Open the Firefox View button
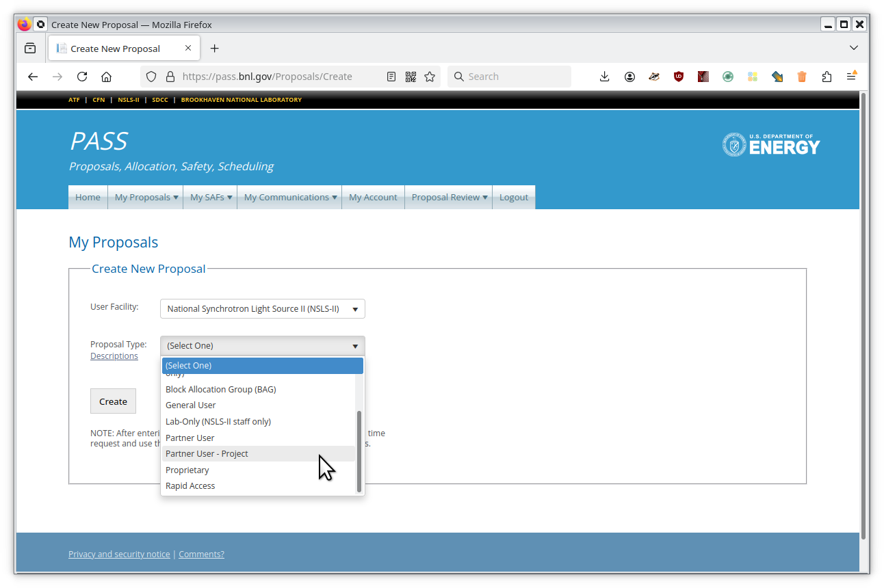The width and height of the screenshot is (884, 588). pyautogui.click(x=30, y=49)
